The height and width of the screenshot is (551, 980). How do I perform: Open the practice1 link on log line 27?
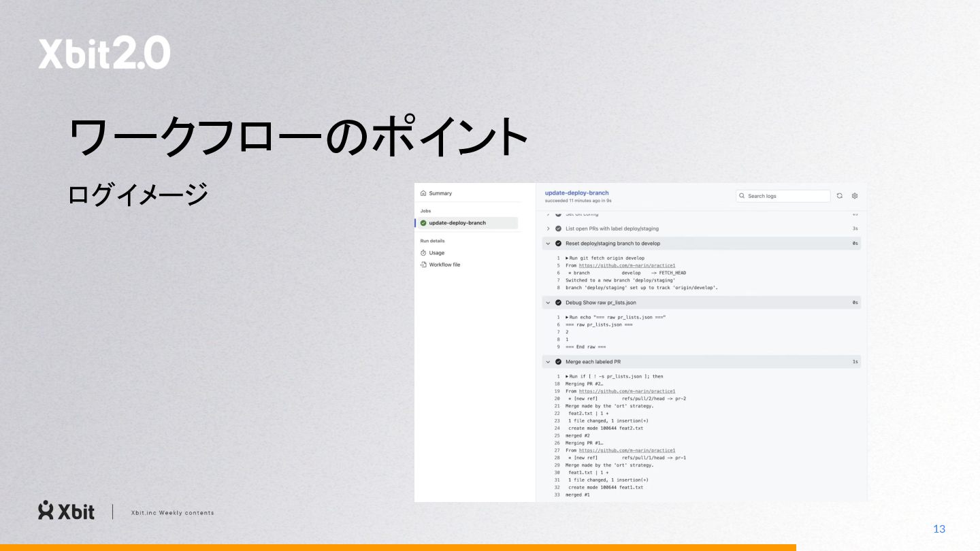[x=627, y=450]
